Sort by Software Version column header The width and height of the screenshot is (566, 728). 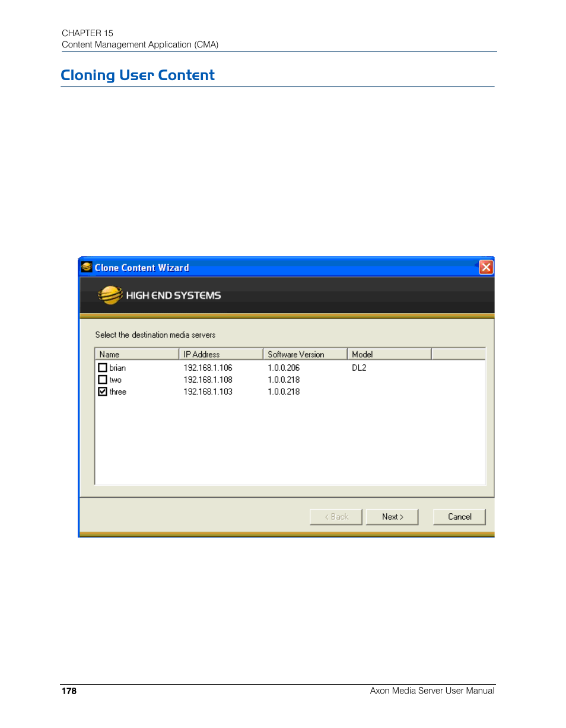(305, 354)
